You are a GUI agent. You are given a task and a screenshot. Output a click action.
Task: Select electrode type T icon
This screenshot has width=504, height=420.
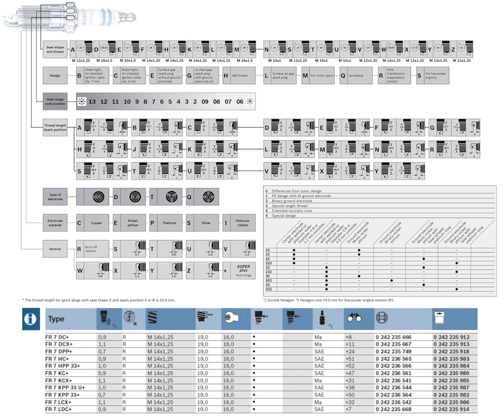point(172,197)
